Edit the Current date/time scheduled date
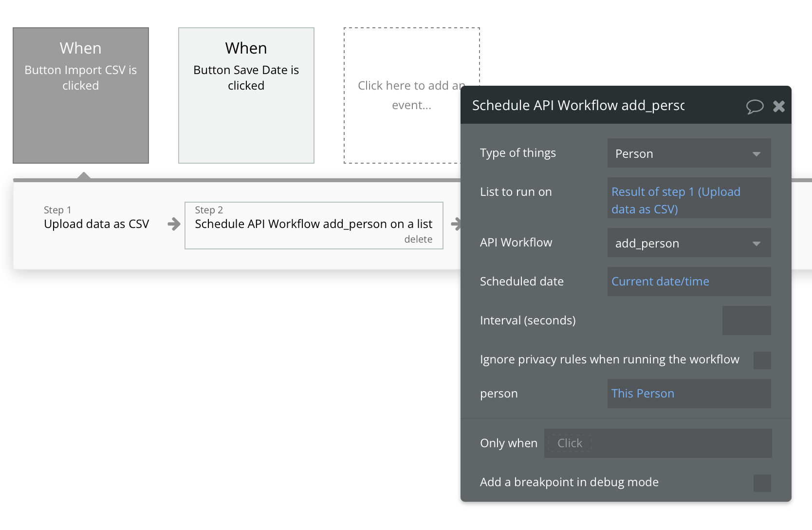This screenshot has width=812, height=530. (x=660, y=282)
